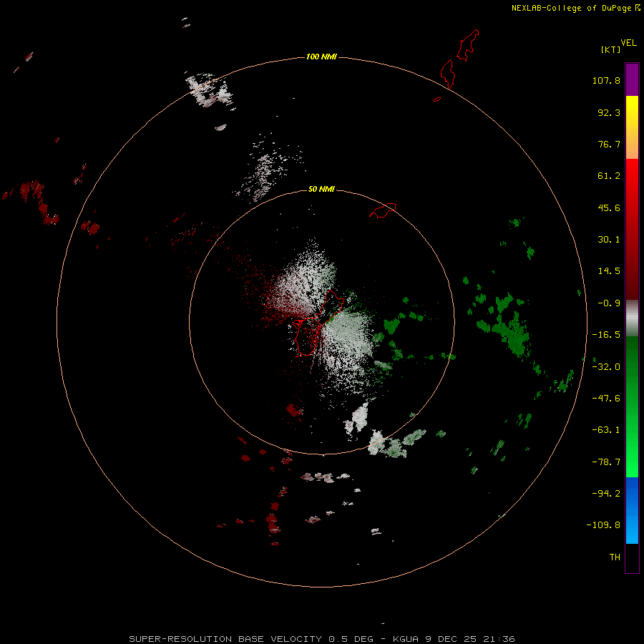644x644 pixels.
Task: Click the 14.5 legend value
Action: (x=609, y=271)
